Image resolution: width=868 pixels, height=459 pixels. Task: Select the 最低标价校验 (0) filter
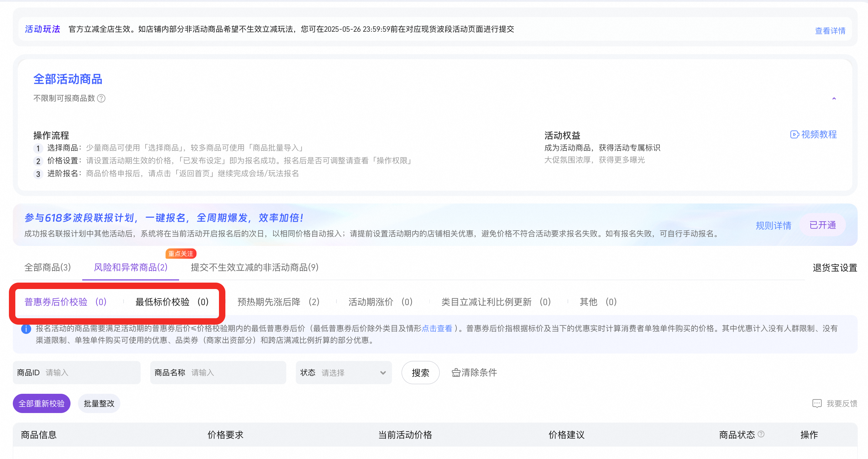(x=172, y=302)
